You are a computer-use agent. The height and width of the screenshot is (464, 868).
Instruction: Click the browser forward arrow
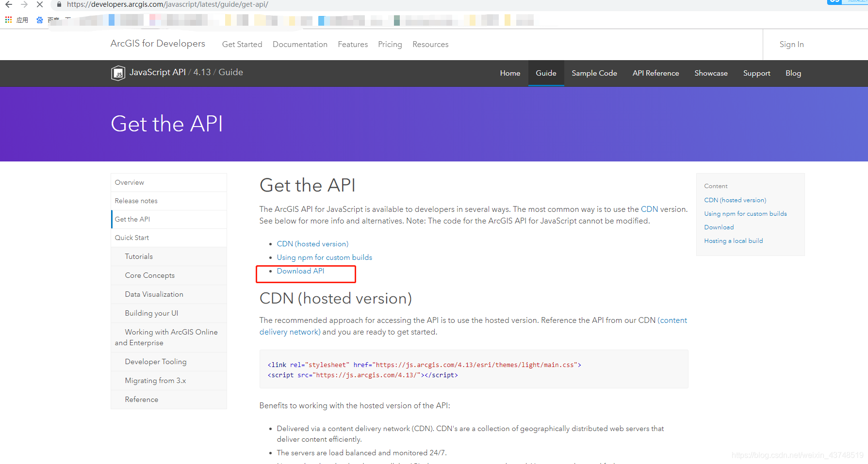click(24, 4)
